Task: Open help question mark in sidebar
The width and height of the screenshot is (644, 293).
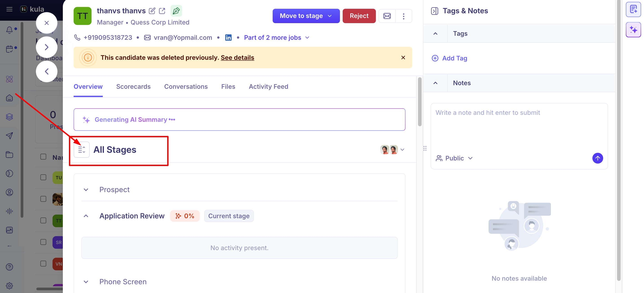Action: [x=9, y=267]
